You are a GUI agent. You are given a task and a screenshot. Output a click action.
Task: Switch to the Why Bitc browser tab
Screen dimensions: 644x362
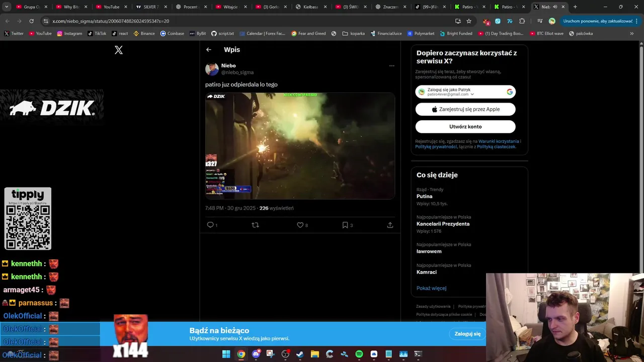tap(71, 7)
